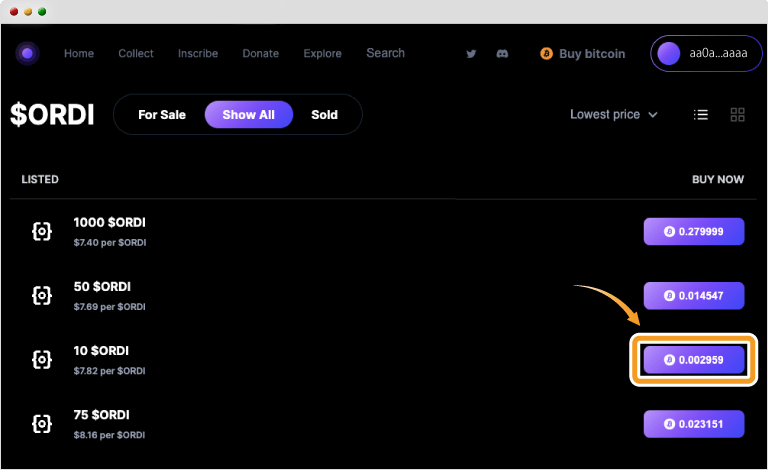Select the For Sale filter
768x470 pixels.
point(162,115)
